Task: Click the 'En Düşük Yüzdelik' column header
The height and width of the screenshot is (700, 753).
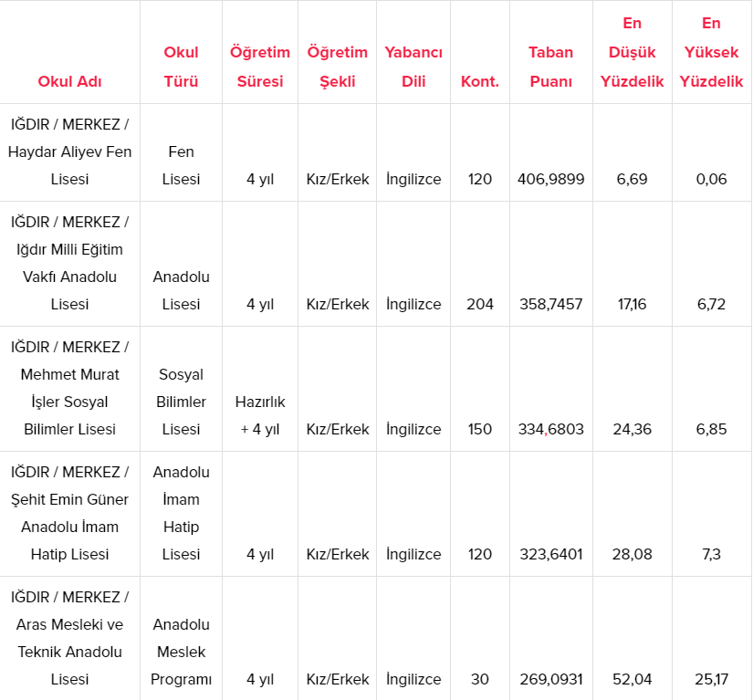Action: (632, 52)
